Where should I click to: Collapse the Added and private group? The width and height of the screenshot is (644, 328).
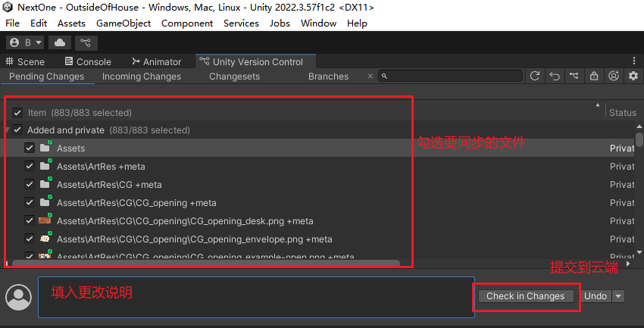pyautogui.click(x=6, y=130)
